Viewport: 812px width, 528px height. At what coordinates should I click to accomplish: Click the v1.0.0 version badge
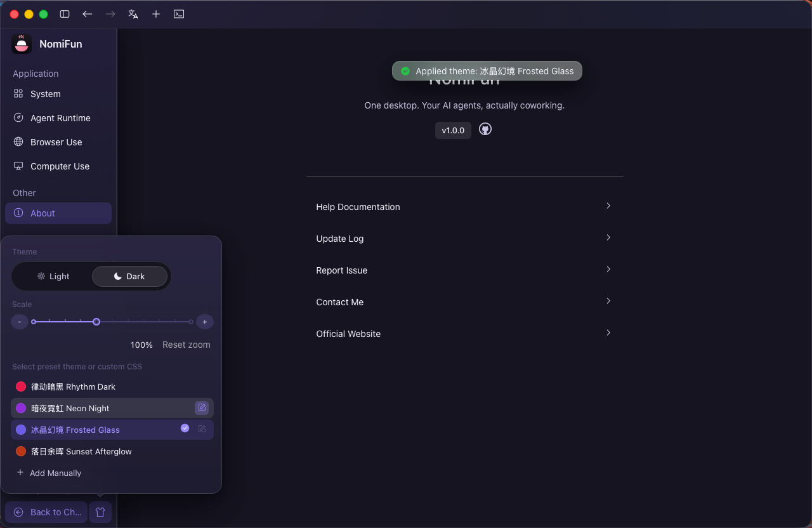pos(453,130)
